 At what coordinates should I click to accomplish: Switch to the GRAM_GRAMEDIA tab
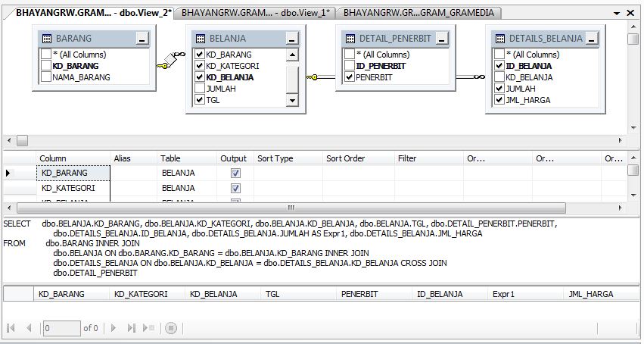[x=418, y=13]
